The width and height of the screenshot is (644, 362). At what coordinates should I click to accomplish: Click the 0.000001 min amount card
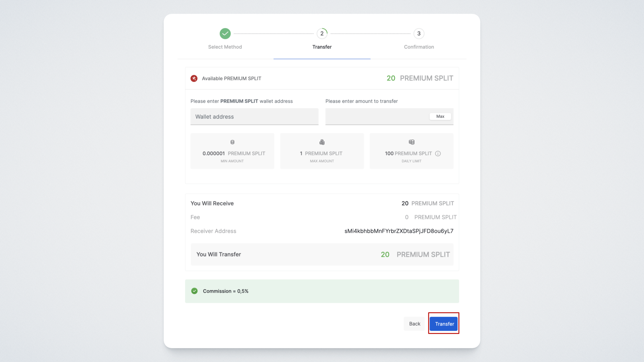point(232,151)
